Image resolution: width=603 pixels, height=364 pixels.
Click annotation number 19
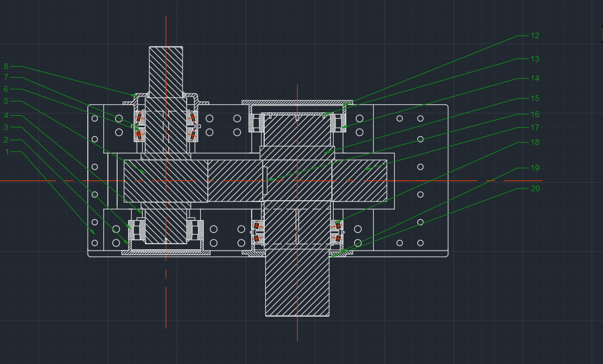[535, 168]
